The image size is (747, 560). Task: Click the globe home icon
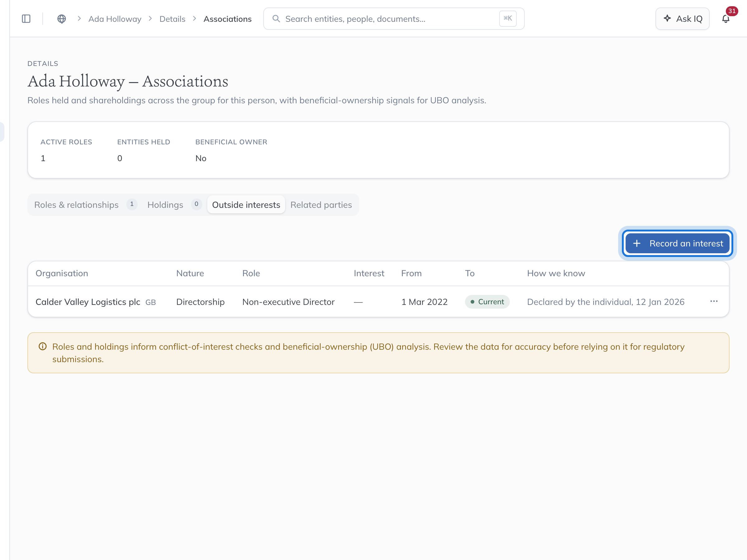coord(61,19)
